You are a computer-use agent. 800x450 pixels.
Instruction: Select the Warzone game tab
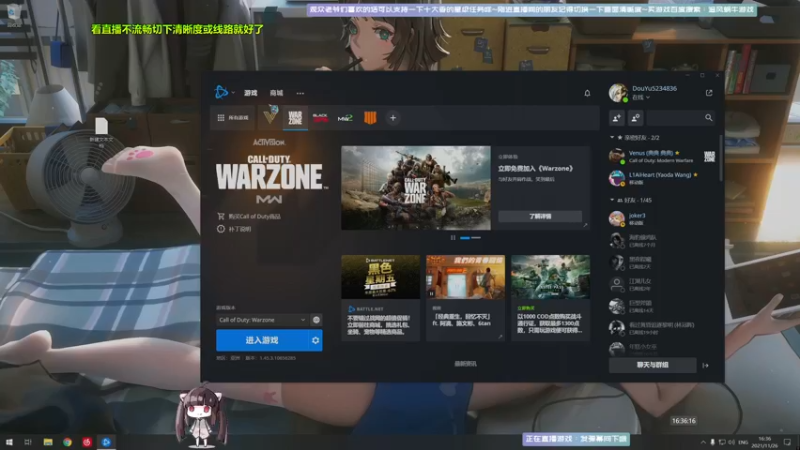click(295, 118)
